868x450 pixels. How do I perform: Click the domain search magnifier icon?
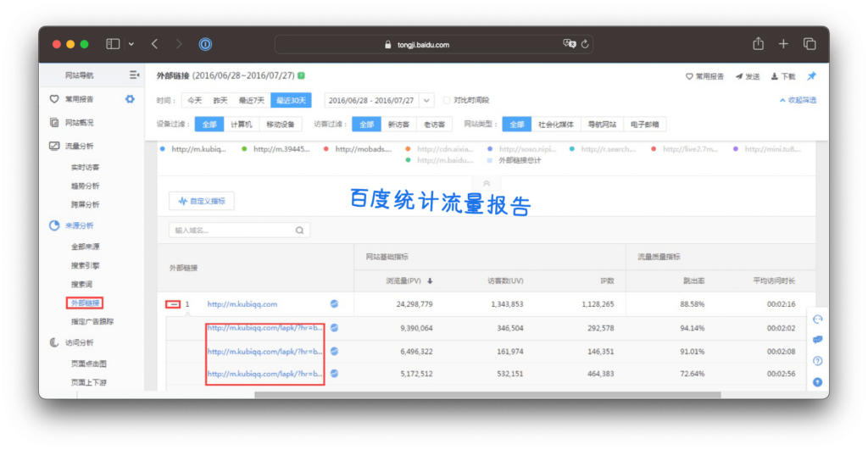(299, 231)
